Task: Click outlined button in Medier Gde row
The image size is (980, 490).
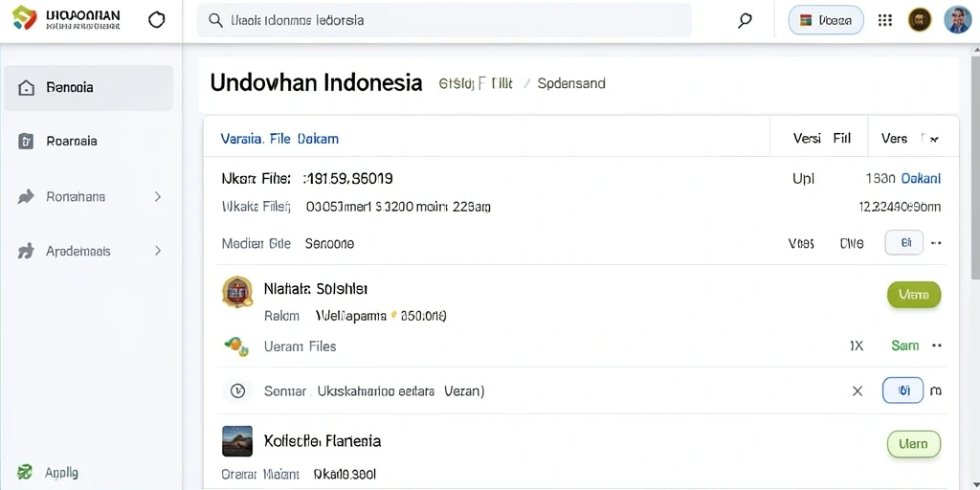Action: click(903, 242)
